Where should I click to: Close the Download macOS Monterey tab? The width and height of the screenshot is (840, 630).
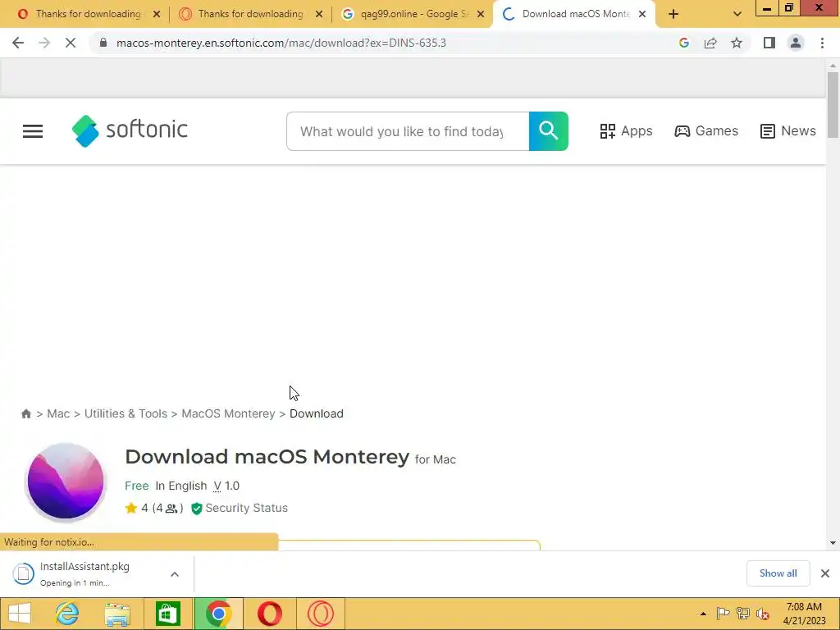point(642,15)
